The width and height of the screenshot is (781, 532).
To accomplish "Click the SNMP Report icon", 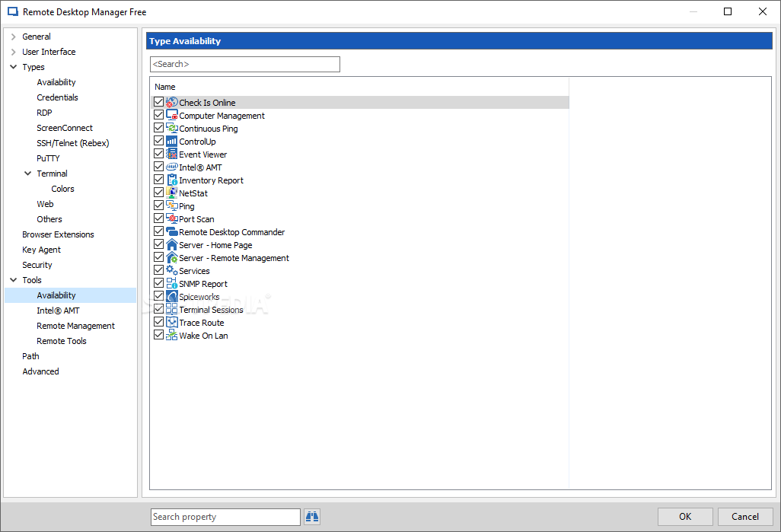I will click(172, 283).
